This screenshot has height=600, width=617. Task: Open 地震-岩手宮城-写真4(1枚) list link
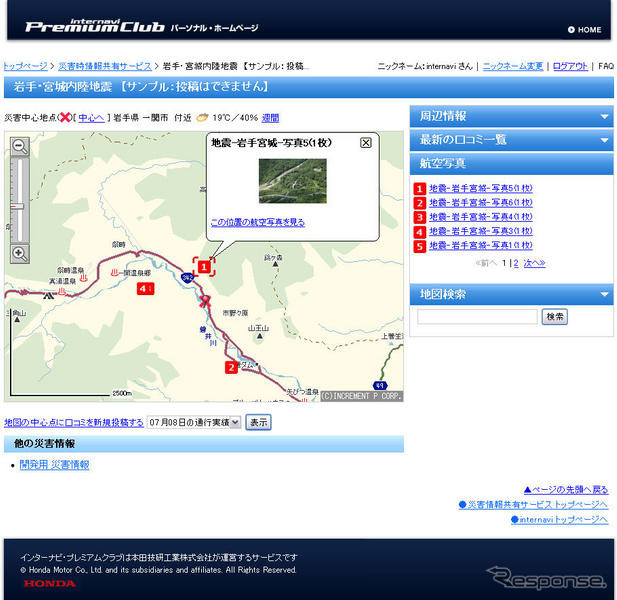point(480,217)
